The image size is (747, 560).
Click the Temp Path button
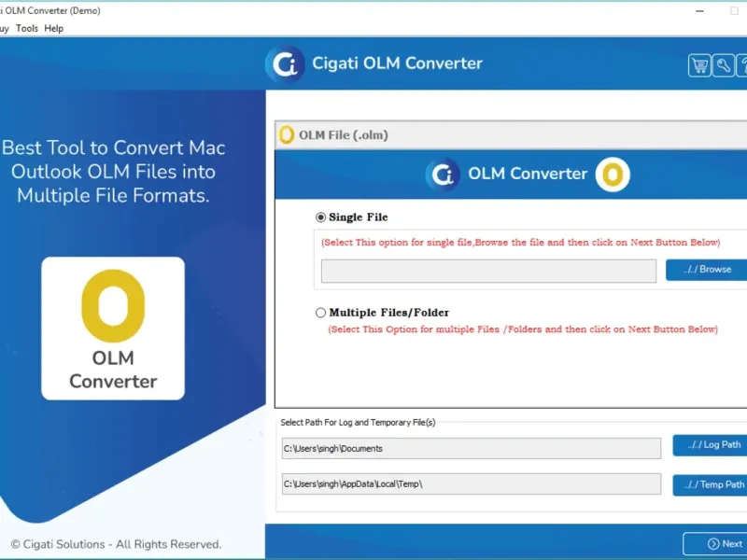click(x=710, y=484)
